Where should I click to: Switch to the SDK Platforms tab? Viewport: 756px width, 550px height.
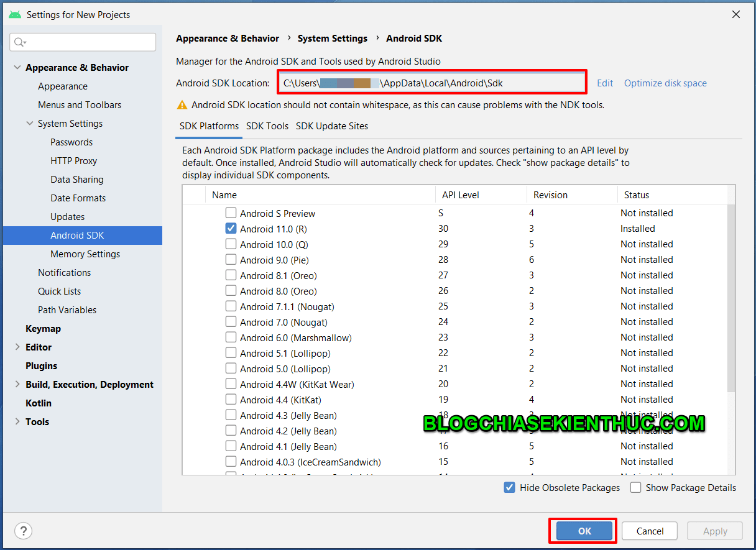209,126
